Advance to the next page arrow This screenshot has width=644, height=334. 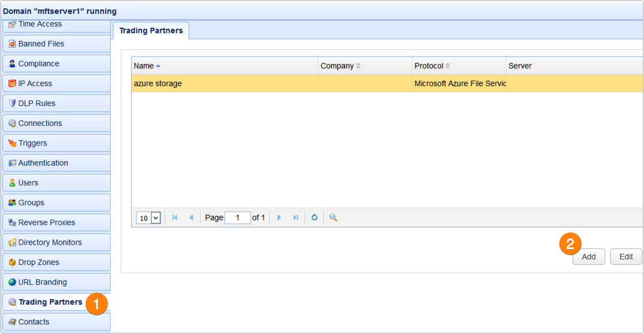pos(279,218)
